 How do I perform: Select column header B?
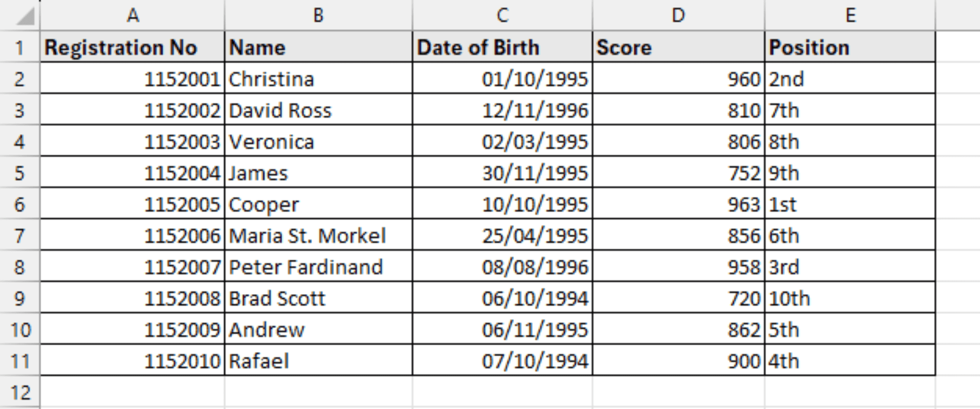click(318, 14)
